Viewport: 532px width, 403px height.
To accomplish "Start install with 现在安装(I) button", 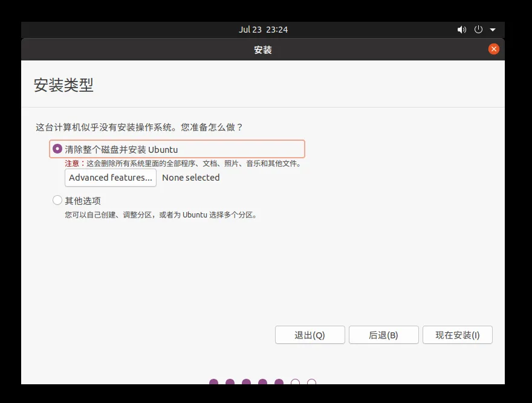I will [458, 335].
